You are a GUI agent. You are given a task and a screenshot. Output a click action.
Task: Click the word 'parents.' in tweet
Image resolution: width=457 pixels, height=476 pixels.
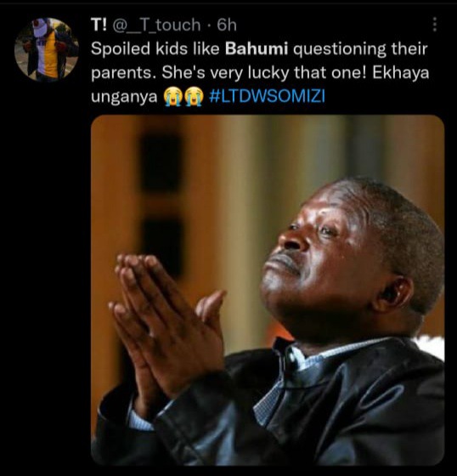124,74
